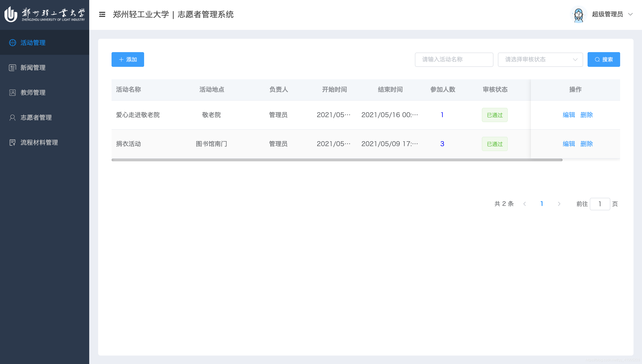Viewport: 642px width, 364px height.
Task: Open the 请选择审核状态 dropdown
Action: (x=540, y=59)
